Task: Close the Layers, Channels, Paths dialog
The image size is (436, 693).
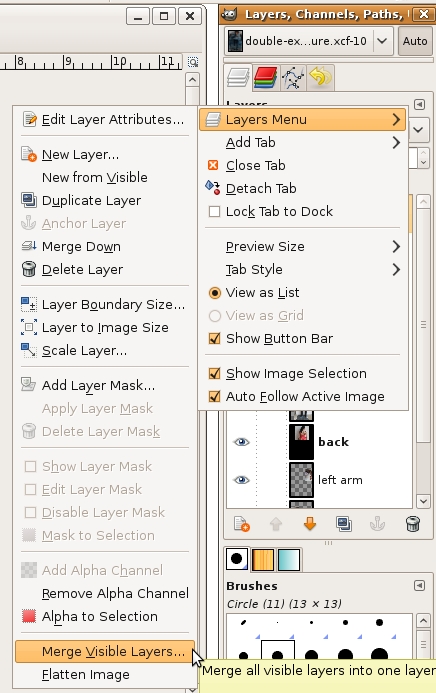Action: click(423, 15)
